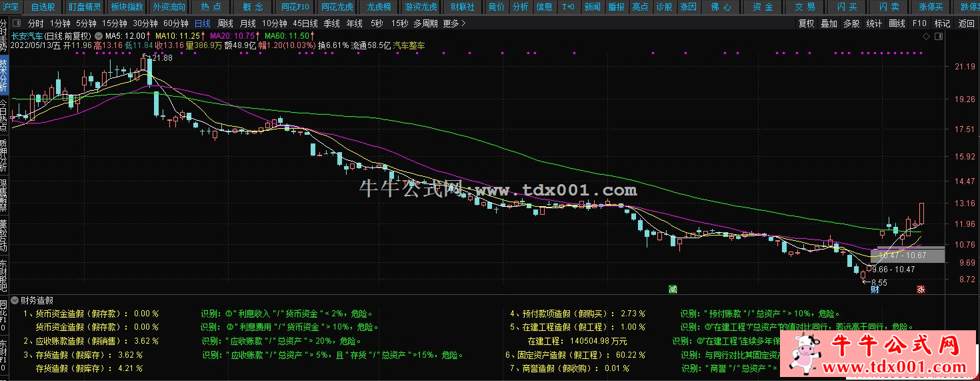Click the 汽车整车 sector link
The height and width of the screenshot is (381, 980).
click(x=409, y=45)
